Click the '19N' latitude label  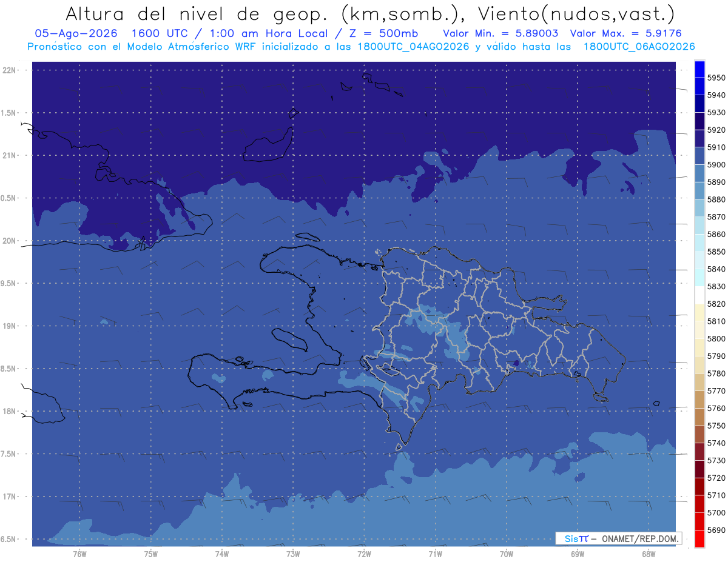pyautogui.click(x=10, y=326)
